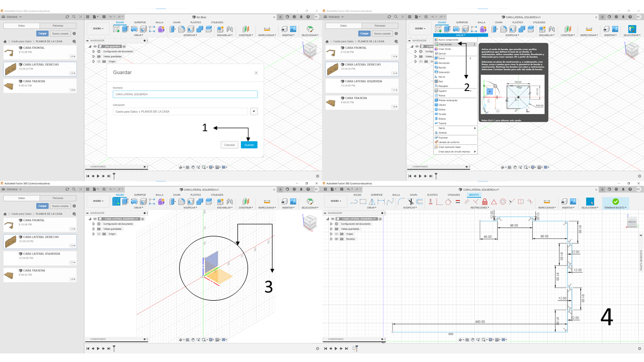Click Nueva carpeta in the Guardar-dialog window

[x=60, y=34]
